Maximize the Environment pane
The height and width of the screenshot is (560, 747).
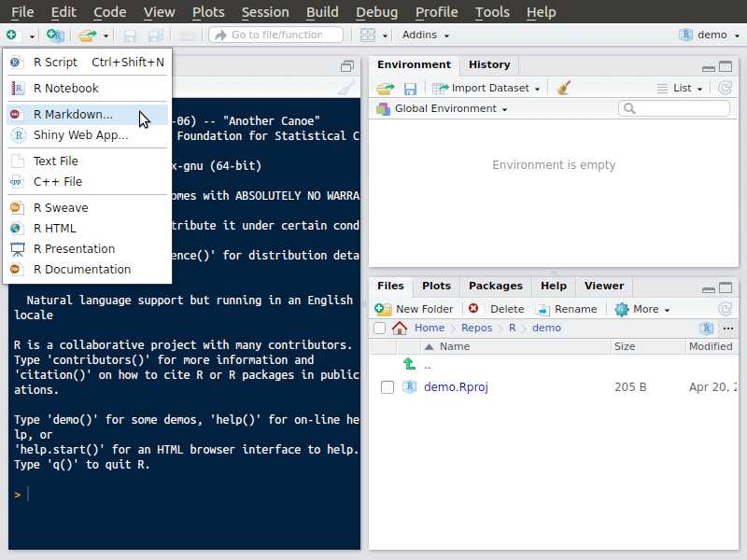tap(726, 66)
